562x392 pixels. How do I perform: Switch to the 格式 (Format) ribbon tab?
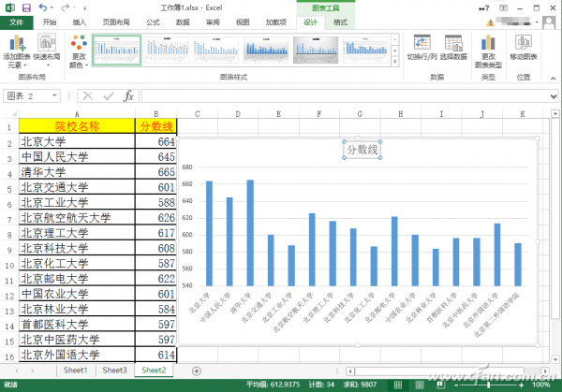(340, 22)
